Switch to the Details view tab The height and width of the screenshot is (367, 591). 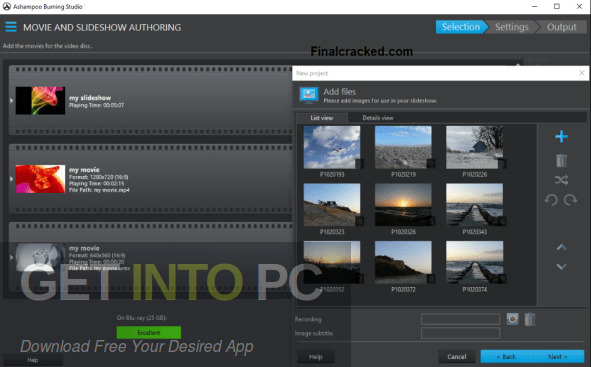378,118
